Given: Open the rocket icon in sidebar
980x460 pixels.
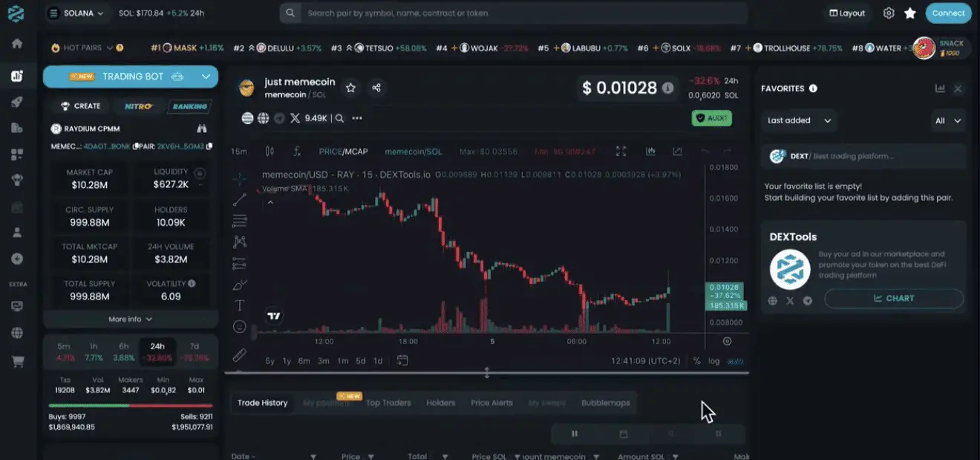Looking at the screenshot, I should tap(16, 103).
